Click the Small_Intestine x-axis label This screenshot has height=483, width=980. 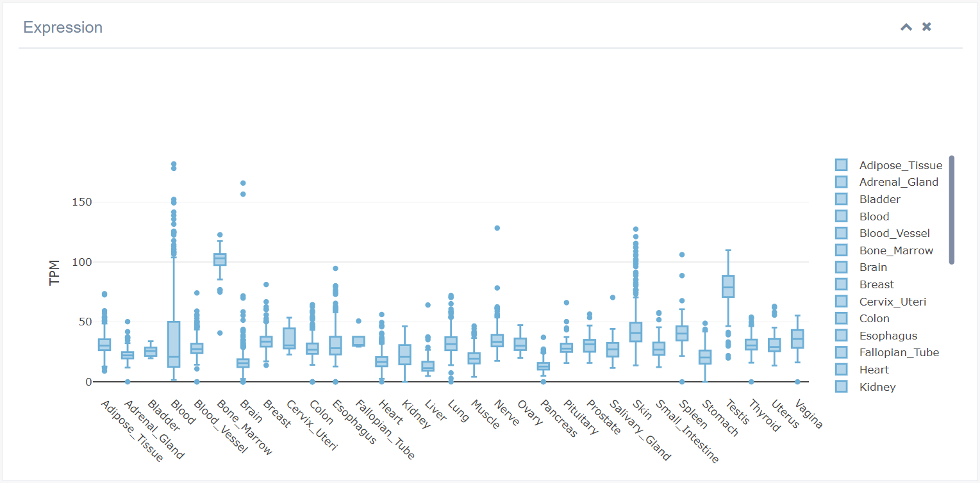688,430
